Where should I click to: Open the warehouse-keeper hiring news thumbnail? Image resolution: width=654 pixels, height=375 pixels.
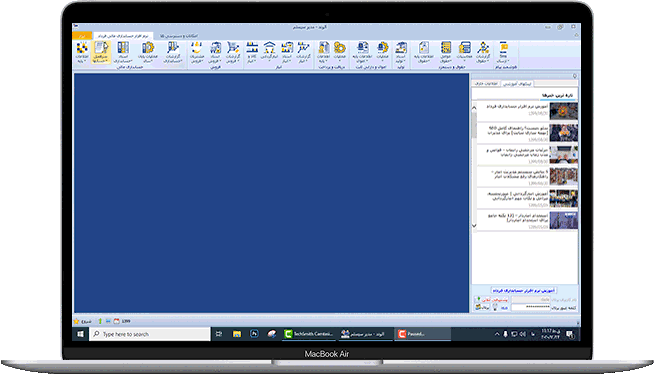click(x=563, y=220)
